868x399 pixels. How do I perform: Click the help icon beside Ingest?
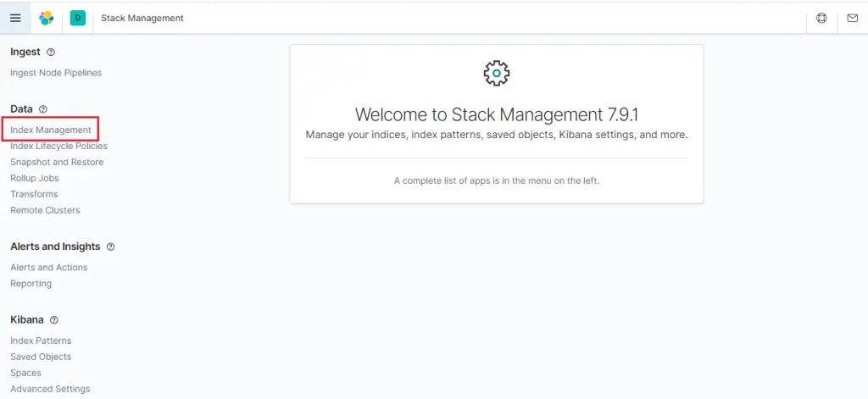(51, 52)
